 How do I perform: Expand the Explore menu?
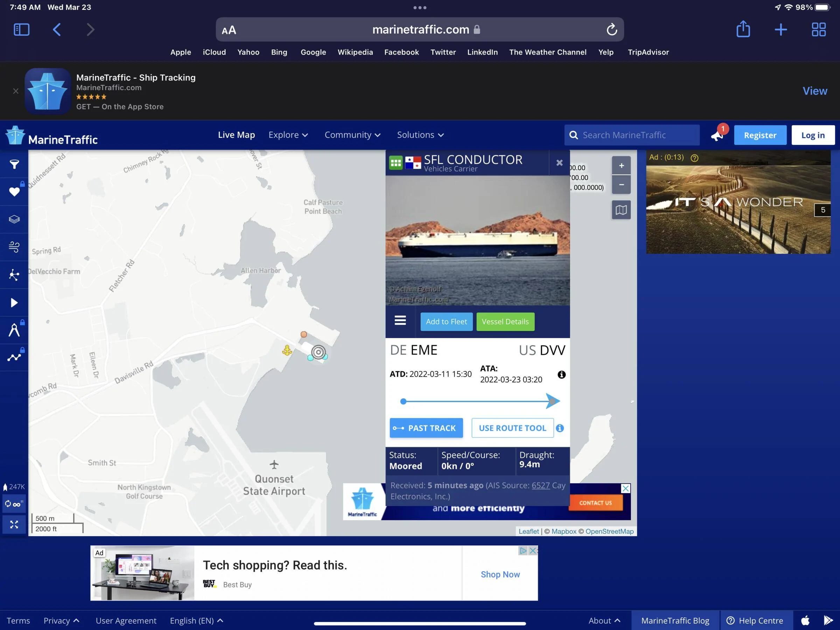288,135
